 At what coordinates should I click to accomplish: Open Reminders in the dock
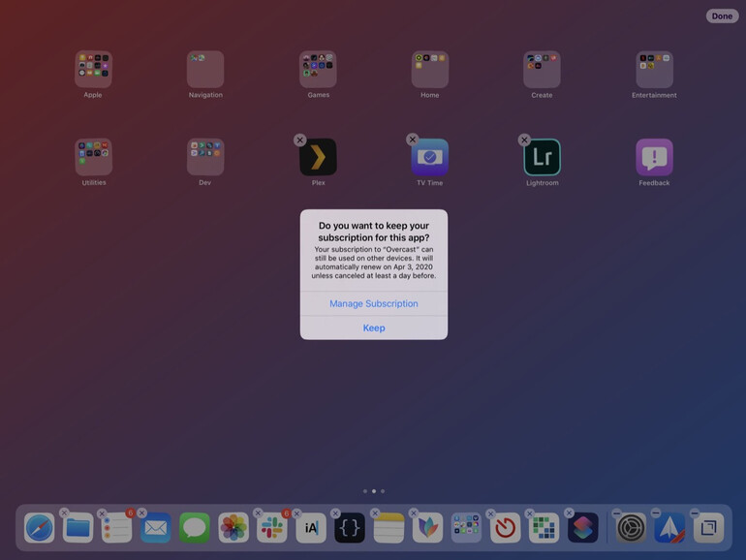pyautogui.click(x=116, y=528)
